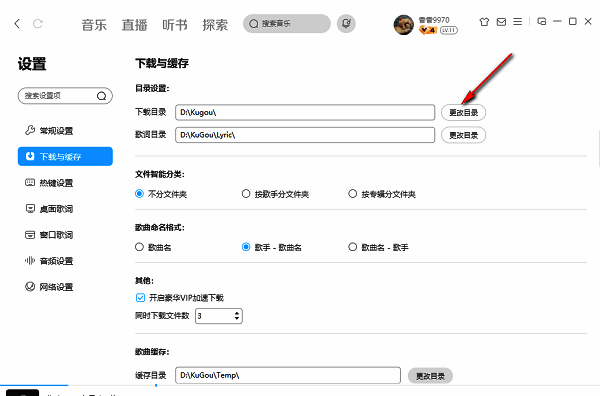Image resolution: width=600 pixels, height=396 pixels.
Task: Open 音频设置 in the sidebar
Action: pos(49,261)
